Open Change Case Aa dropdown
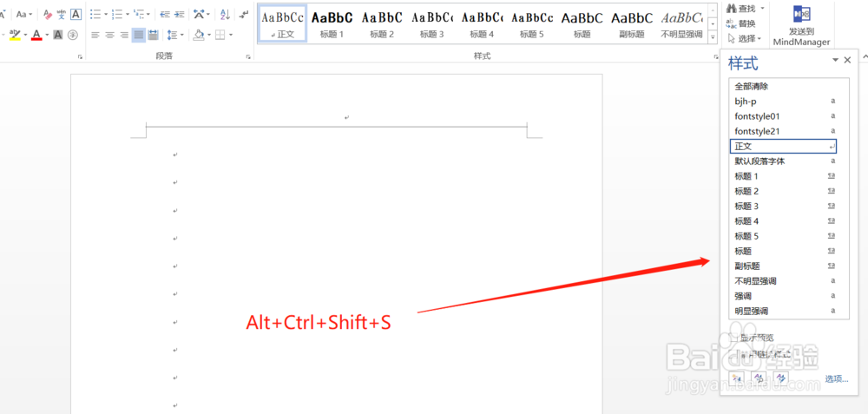 point(23,15)
